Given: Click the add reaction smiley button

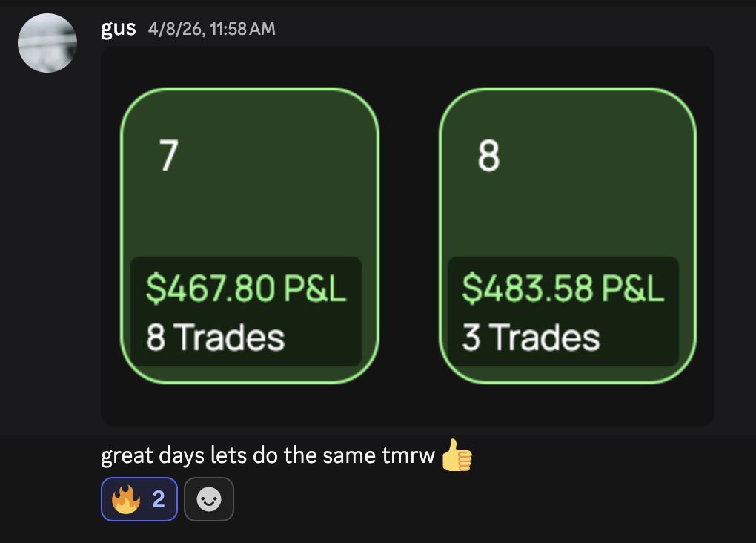Looking at the screenshot, I should pos(208,499).
